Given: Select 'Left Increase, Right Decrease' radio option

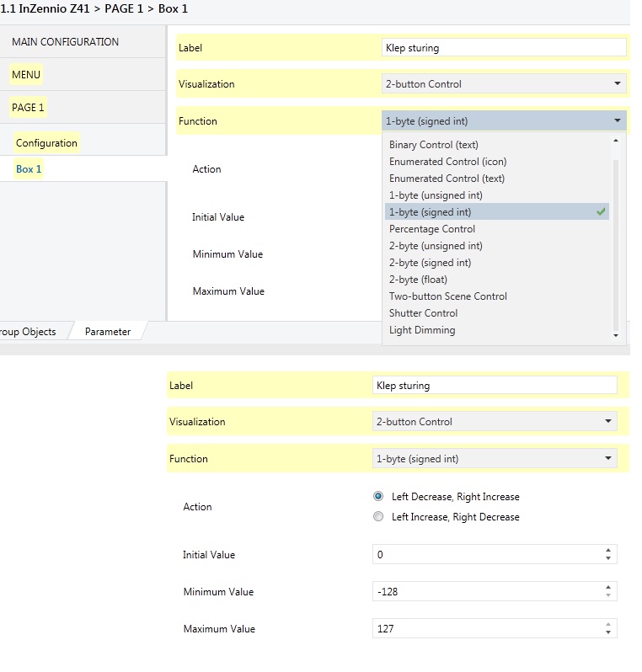Looking at the screenshot, I should click(x=378, y=517).
